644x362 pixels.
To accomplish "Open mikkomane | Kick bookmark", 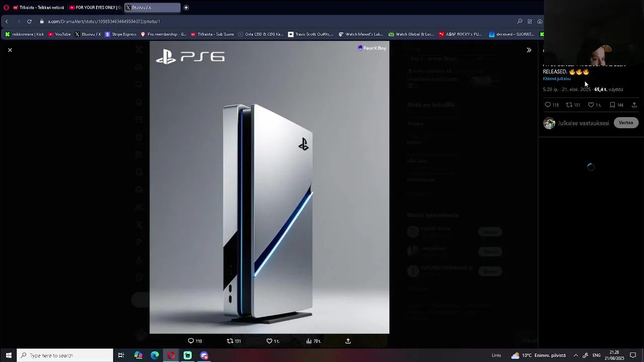I will 24,34.
